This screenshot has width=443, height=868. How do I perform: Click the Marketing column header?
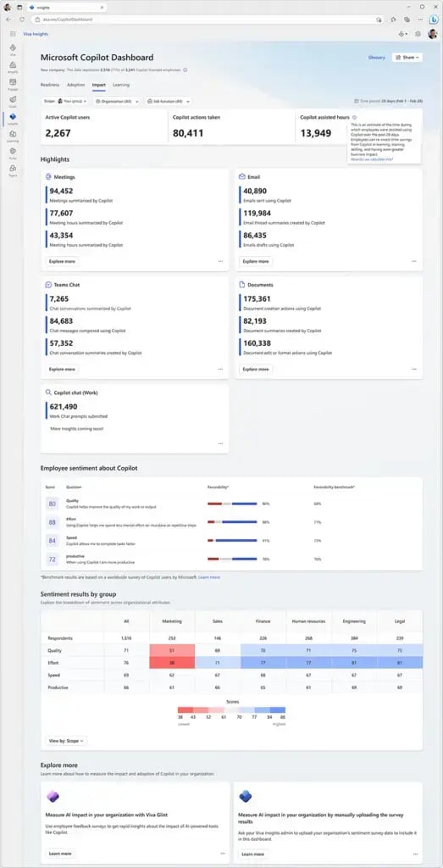(172, 621)
